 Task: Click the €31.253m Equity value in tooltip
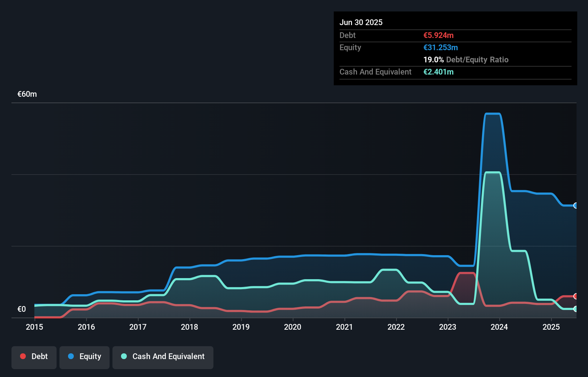(x=440, y=47)
